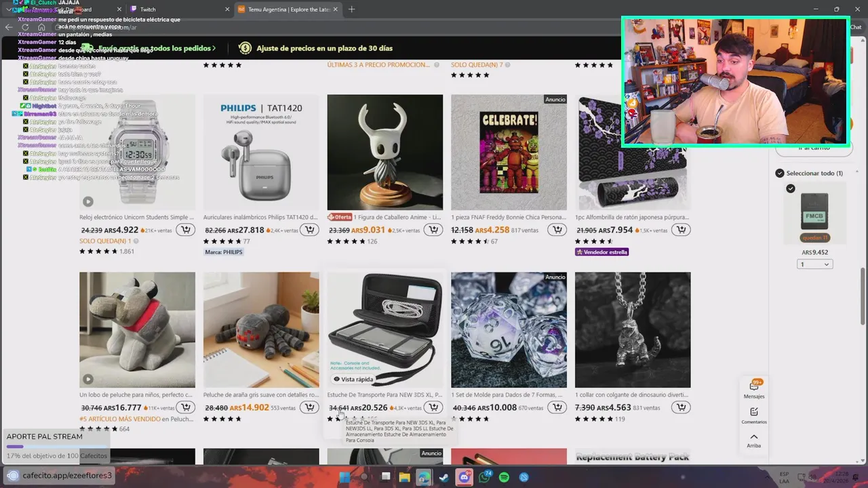Open Steam from the taskbar

point(444,477)
